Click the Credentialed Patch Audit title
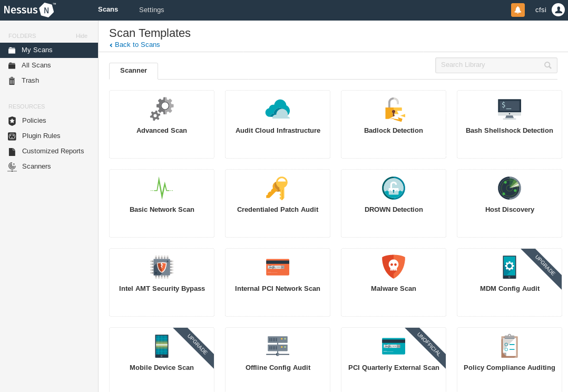The width and height of the screenshot is (568, 392). point(278,209)
